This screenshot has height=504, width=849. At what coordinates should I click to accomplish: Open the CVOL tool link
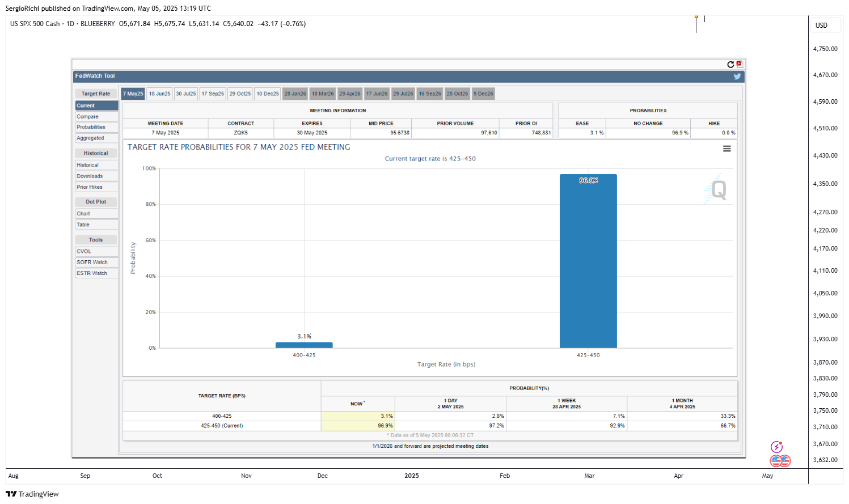pos(96,251)
